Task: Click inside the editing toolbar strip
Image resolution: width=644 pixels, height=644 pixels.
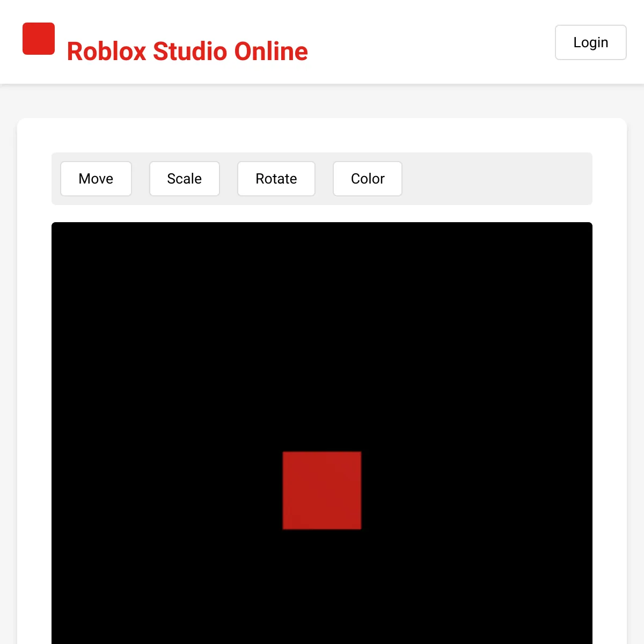Action: (483, 179)
